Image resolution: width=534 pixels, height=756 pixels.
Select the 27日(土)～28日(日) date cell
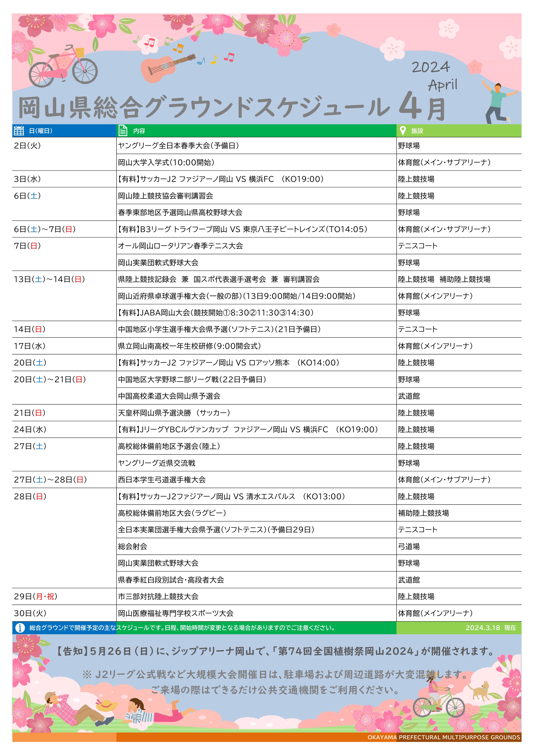pyautogui.click(x=50, y=480)
